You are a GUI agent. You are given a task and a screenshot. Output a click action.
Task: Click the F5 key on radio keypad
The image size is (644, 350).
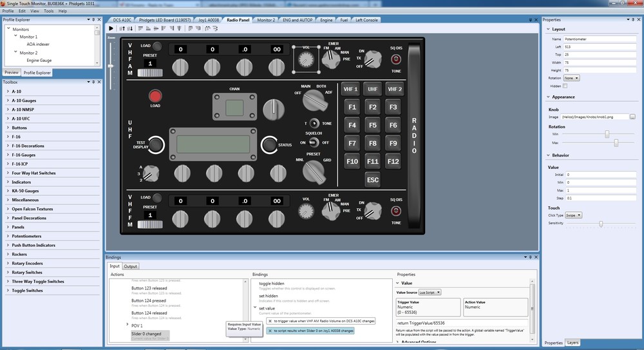(372, 125)
